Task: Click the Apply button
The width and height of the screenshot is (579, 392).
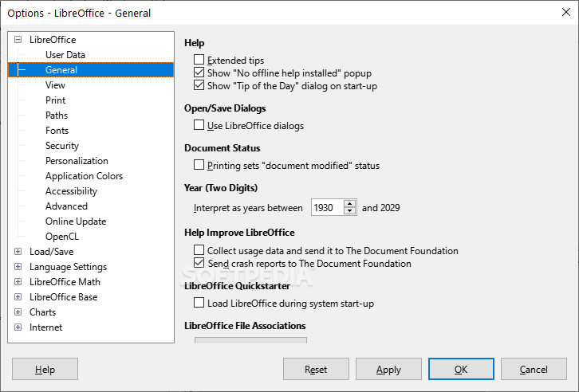Action: (388, 369)
